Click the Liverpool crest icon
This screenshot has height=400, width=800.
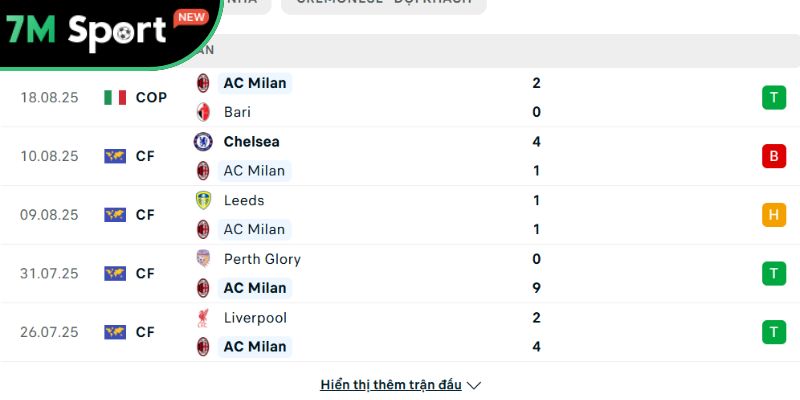[203, 318]
